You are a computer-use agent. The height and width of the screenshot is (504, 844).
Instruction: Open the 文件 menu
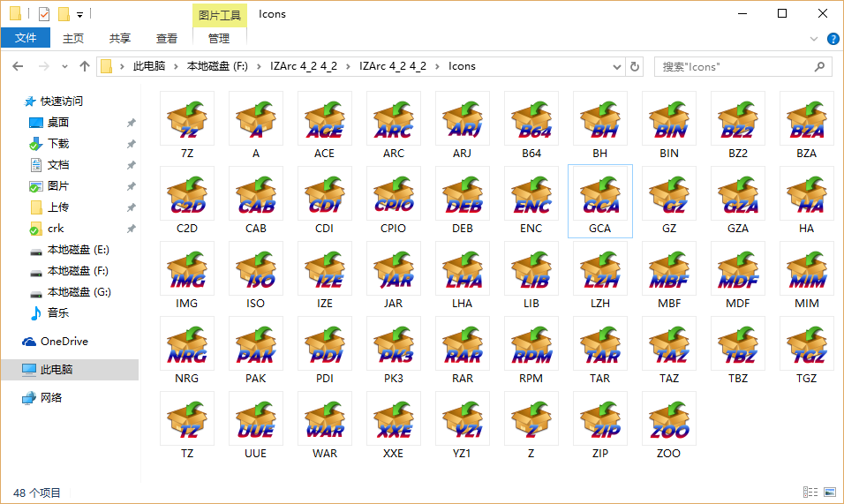pos(26,38)
